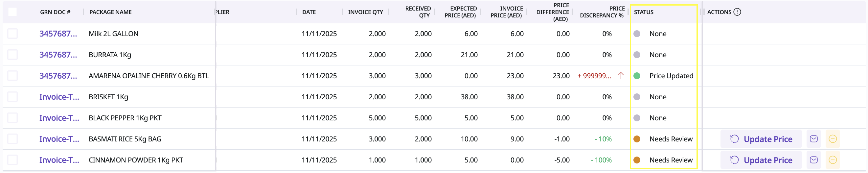The width and height of the screenshot is (868, 173).
Task: Click the red up arrow in AMARENA CHERRY row
Action: pos(621,76)
